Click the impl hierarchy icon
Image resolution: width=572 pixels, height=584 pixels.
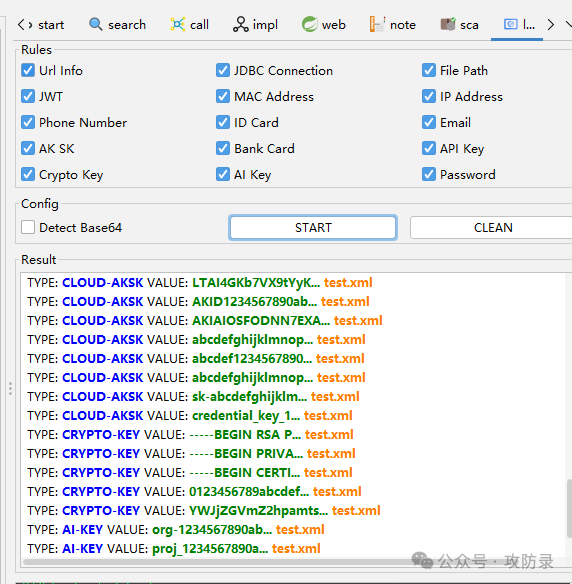241,25
